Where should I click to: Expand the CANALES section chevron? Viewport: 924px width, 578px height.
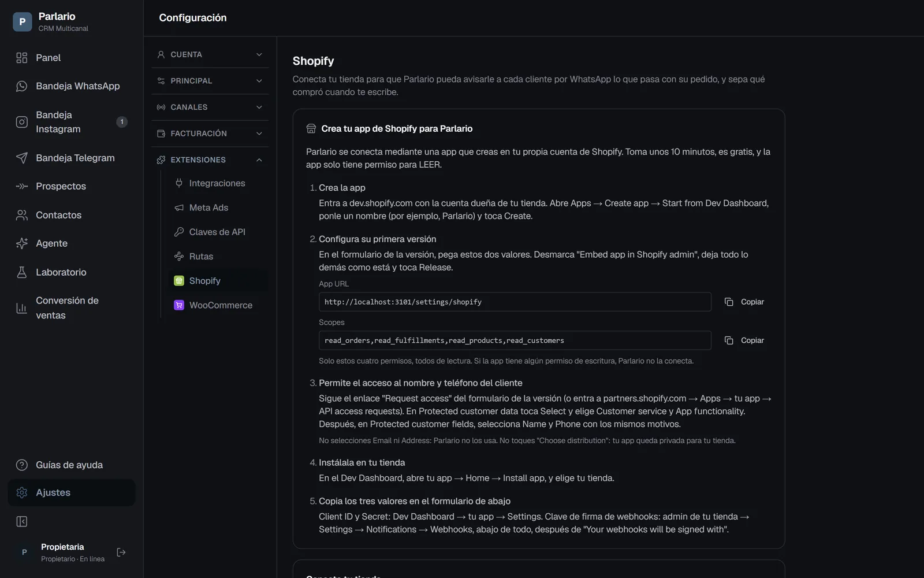coord(259,107)
